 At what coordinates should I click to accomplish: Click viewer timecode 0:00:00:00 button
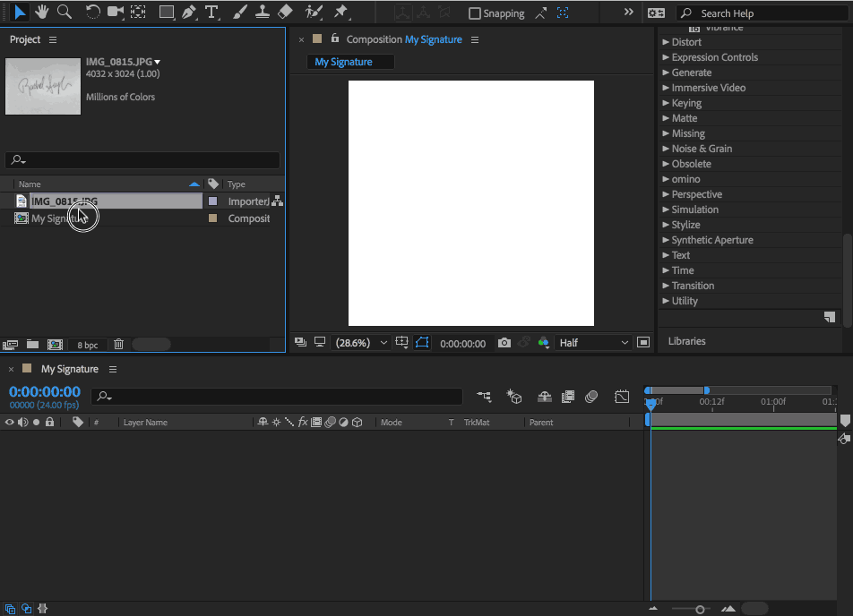point(463,344)
